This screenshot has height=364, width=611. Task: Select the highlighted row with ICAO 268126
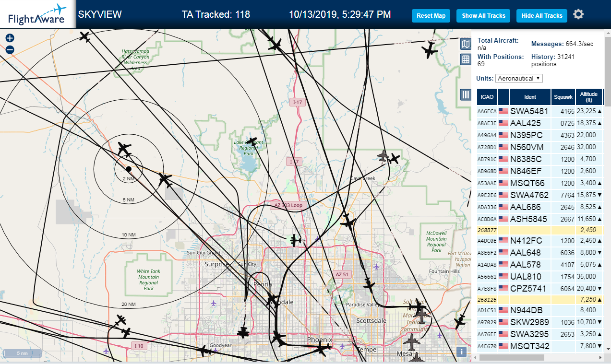(540, 299)
